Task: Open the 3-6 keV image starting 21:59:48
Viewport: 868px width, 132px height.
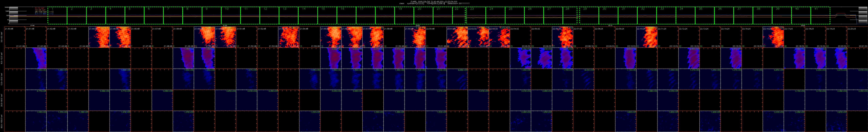Action: point(415,37)
